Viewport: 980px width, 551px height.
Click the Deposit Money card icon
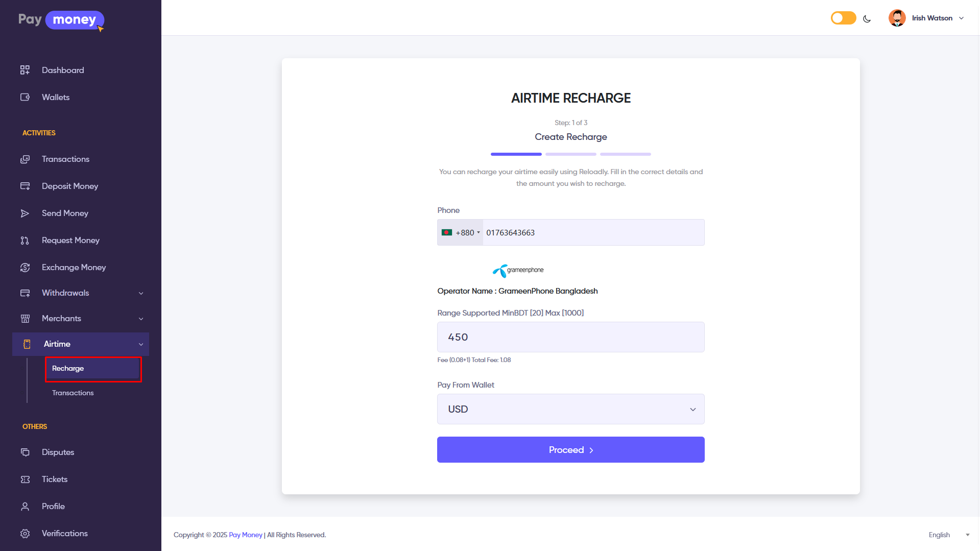click(x=25, y=186)
